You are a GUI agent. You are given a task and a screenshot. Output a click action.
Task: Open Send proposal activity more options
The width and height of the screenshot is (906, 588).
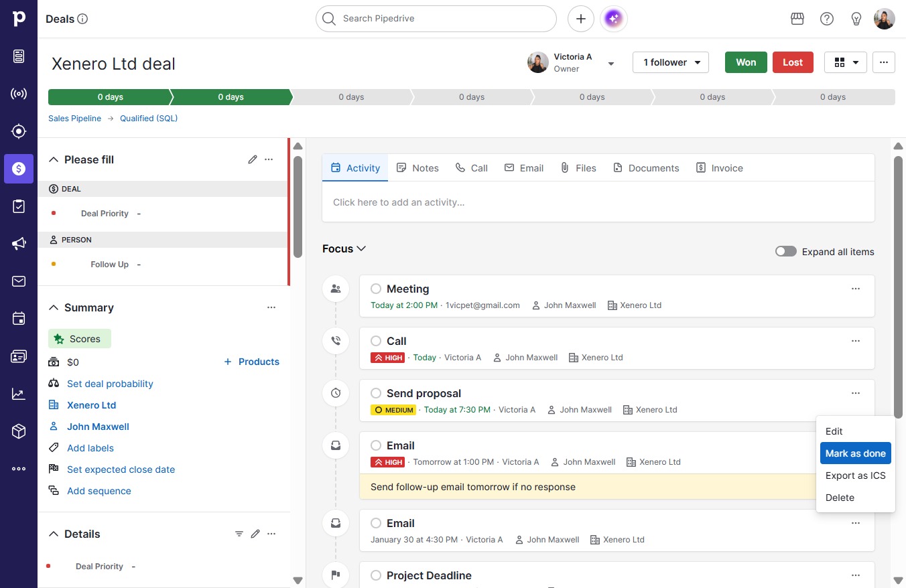[856, 393]
